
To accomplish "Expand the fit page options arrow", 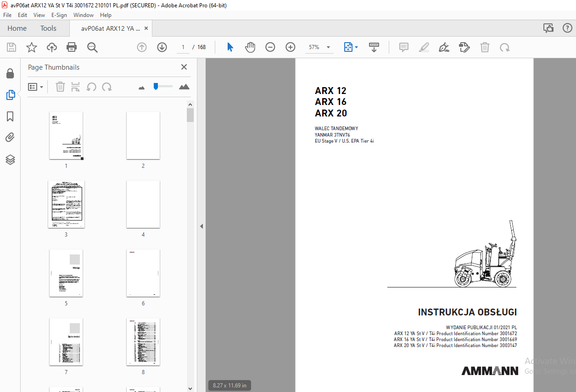I will (357, 47).
